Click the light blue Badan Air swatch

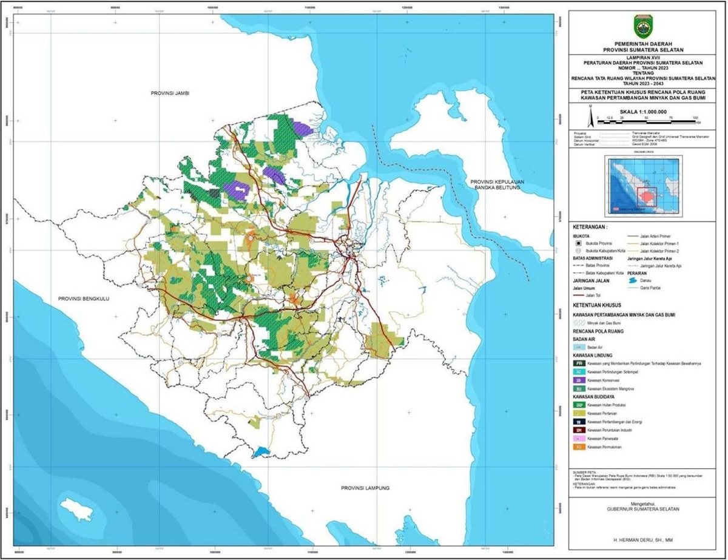(x=580, y=347)
